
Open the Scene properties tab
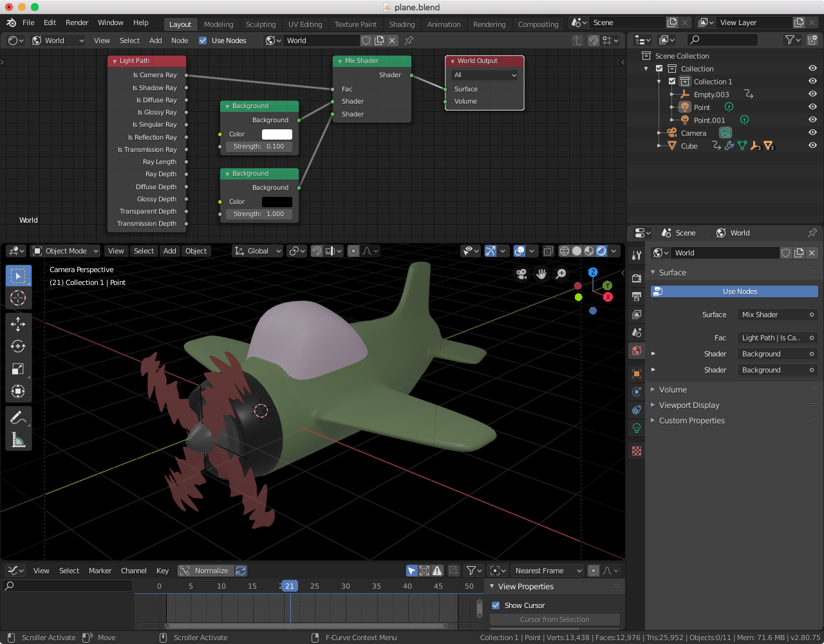point(637,333)
